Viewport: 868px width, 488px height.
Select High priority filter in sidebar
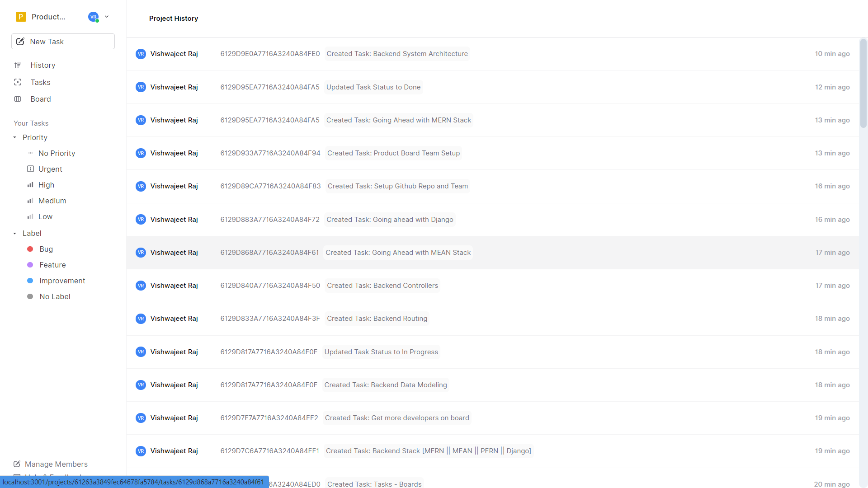(x=47, y=185)
